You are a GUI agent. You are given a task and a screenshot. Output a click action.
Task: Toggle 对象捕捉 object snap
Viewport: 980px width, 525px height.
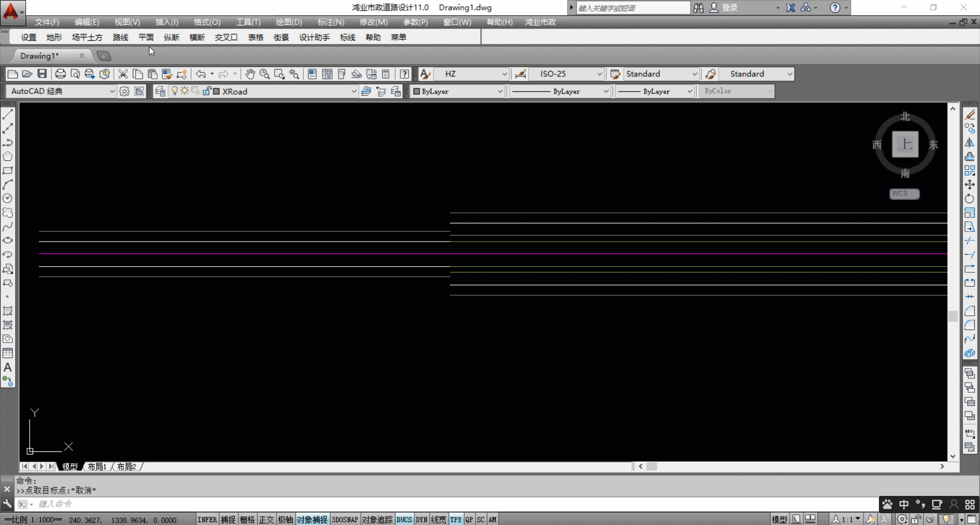(x=312, y=519)
